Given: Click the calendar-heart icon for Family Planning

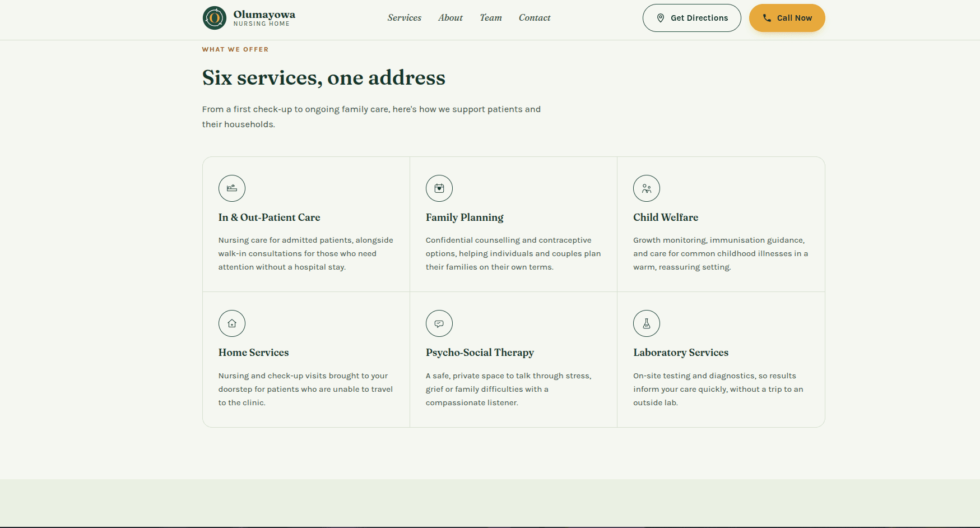Looking at the screenshot, I should 439,188.
